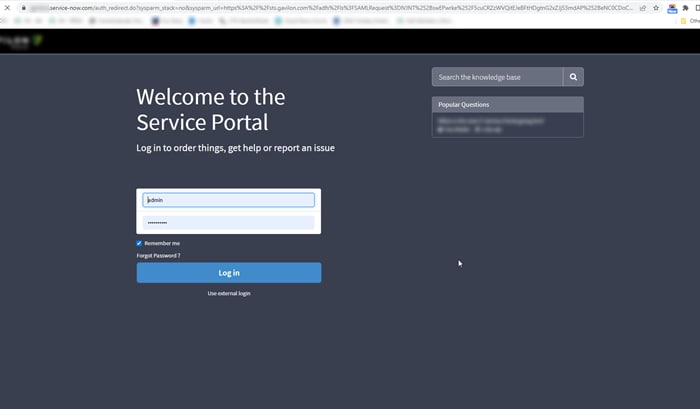
Task: Click the padlock site info icon
Action: pyautogui.click(x=24, y=8)
